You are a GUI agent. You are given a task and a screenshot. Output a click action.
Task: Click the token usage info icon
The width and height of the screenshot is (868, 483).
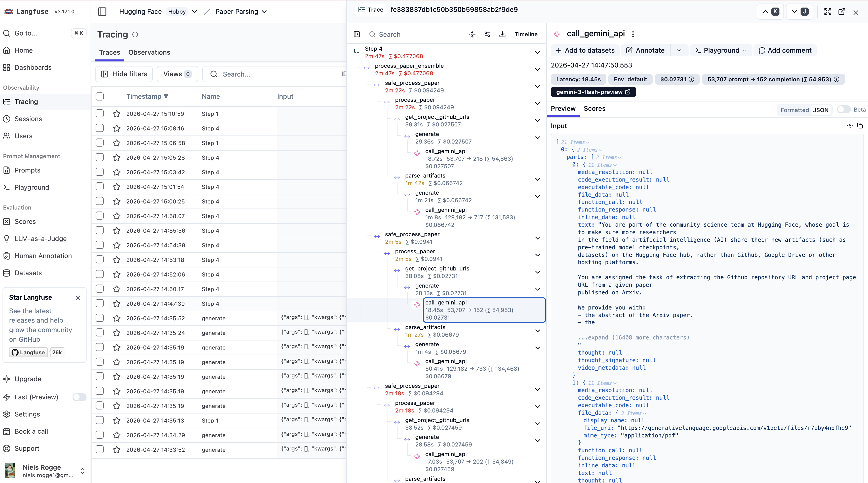[x=837, y=79]
